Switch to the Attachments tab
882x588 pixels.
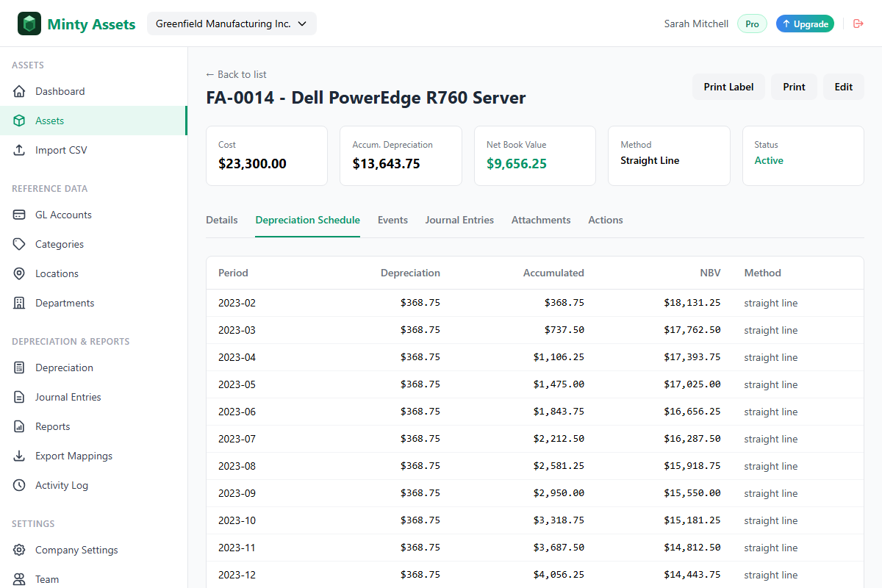[x=541, y=220]
